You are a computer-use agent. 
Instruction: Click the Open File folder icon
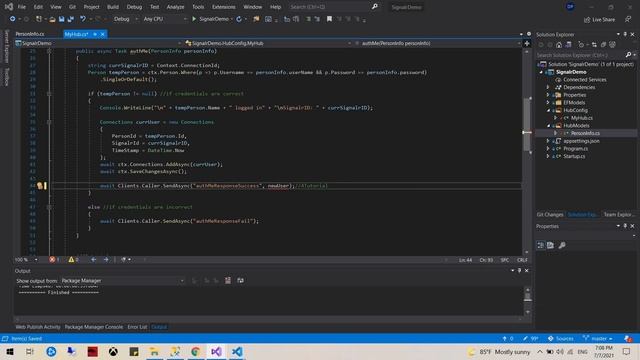(x=52, y=19)
